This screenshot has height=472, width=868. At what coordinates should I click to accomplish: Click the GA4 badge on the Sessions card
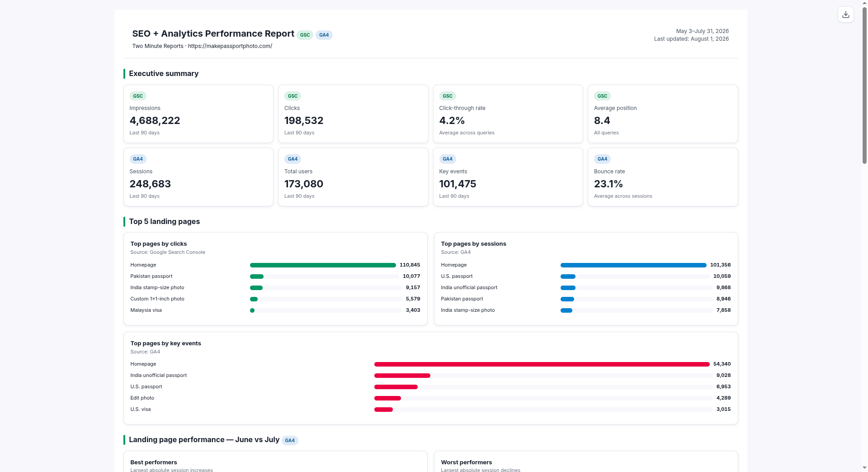[138, 159]
